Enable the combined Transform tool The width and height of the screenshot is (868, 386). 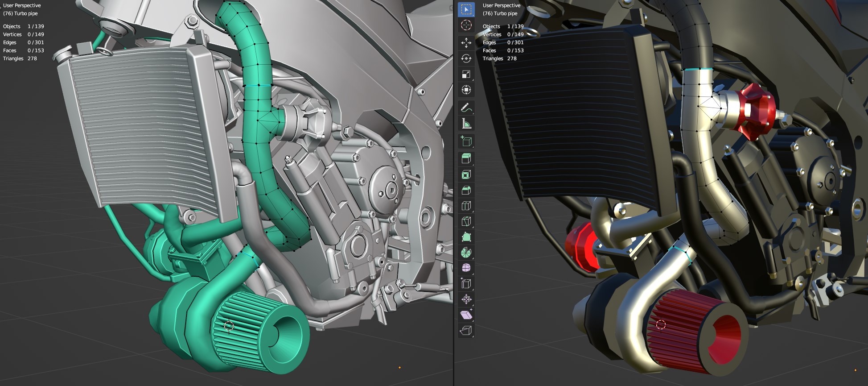pos(466,90)
